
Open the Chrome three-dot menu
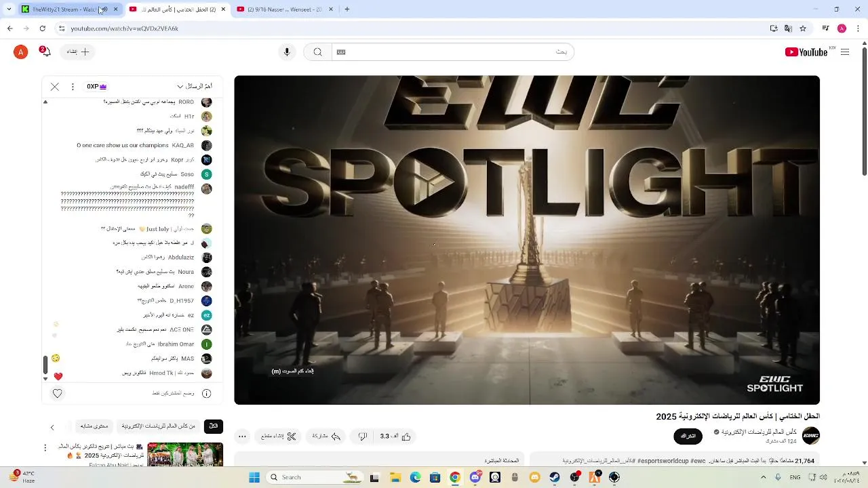[x=856, y=28]
